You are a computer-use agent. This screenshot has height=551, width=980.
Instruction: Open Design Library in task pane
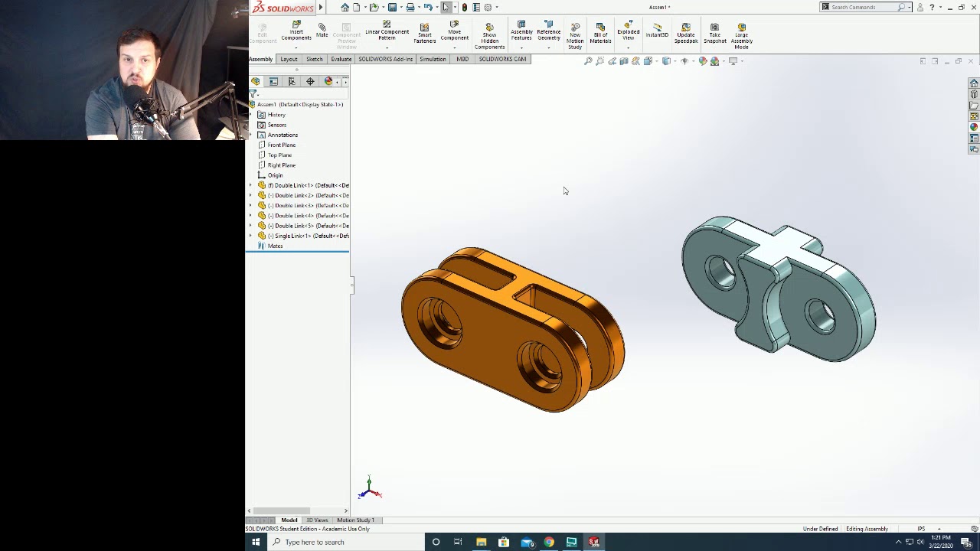point(974,94)
